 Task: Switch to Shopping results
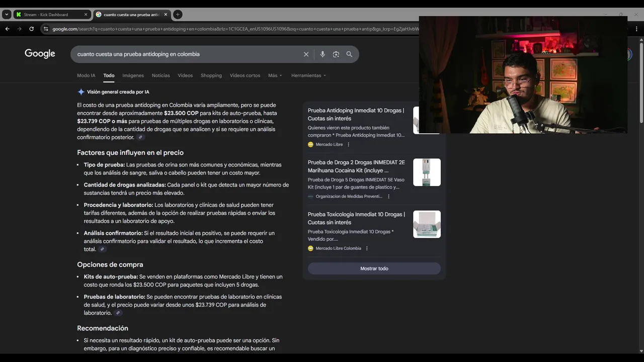(211, 75)
